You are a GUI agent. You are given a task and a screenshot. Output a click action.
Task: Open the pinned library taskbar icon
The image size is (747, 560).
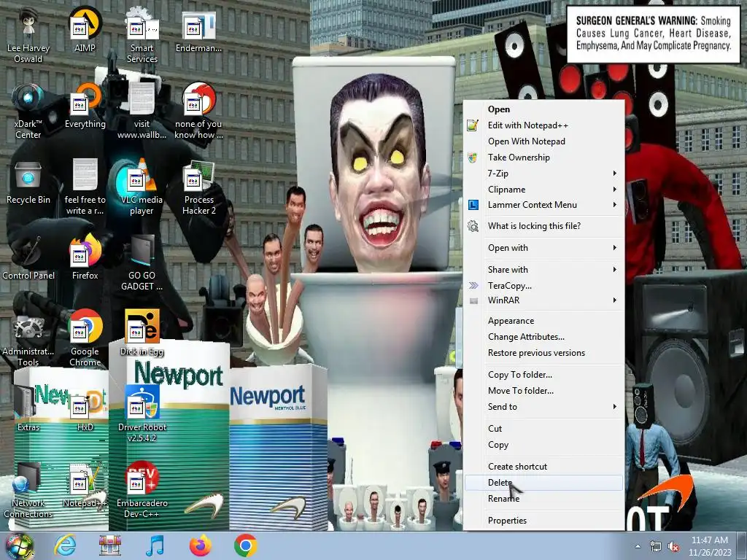coord(109,545)
